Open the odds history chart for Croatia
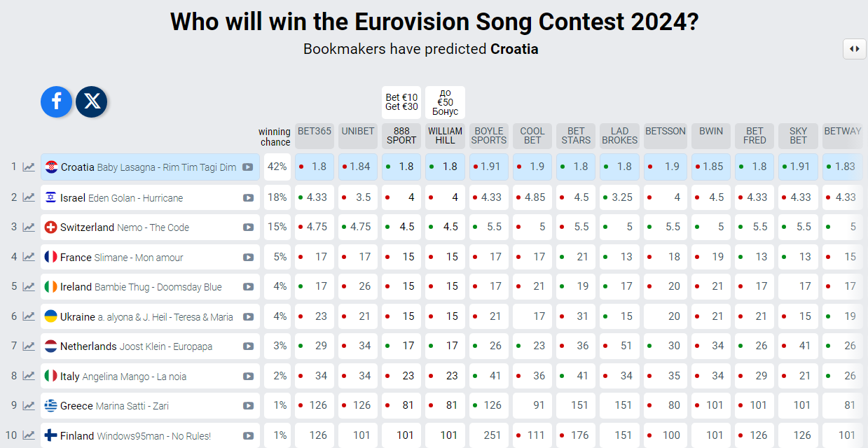Viewport: 868px width, 448px height. coord(29,167)
